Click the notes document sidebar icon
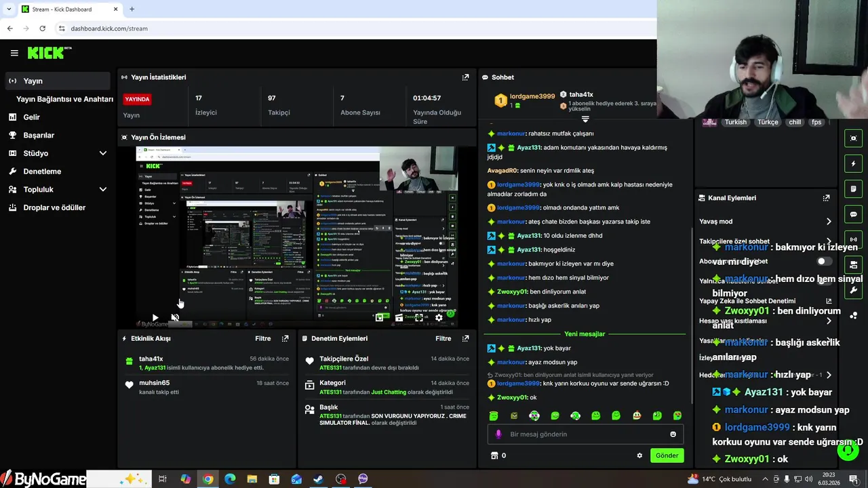The height and width of the screenshot is (488, 868). point(854,188)
